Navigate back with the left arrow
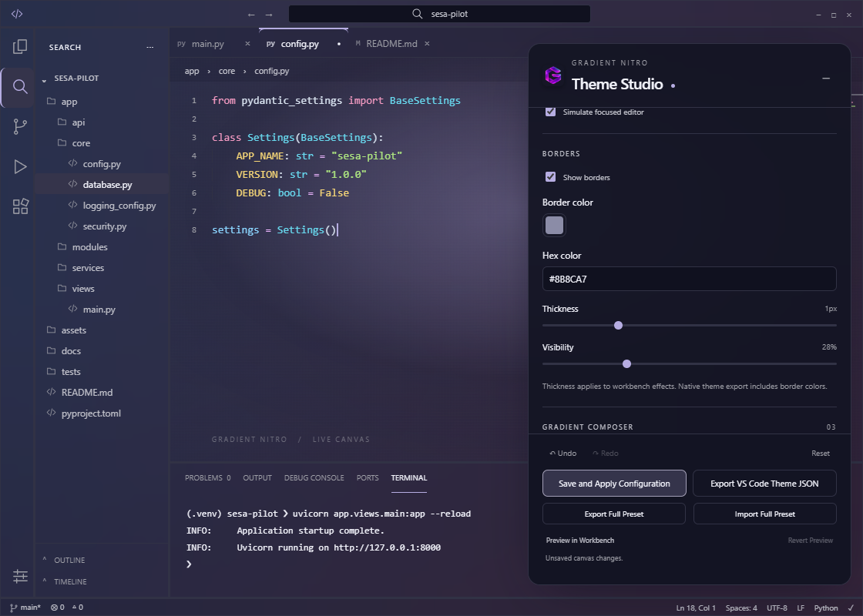This screenshot has width=863, height=616. (251, 15)
